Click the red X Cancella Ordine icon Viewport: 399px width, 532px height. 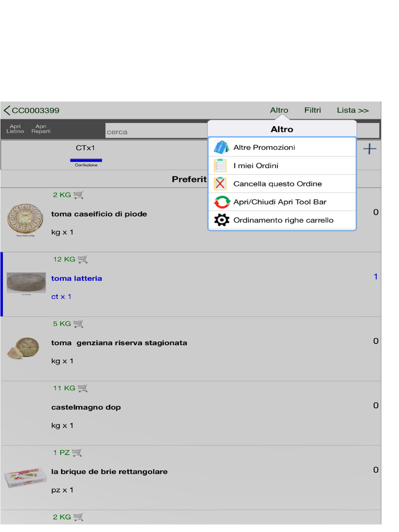tap(220, 183)
